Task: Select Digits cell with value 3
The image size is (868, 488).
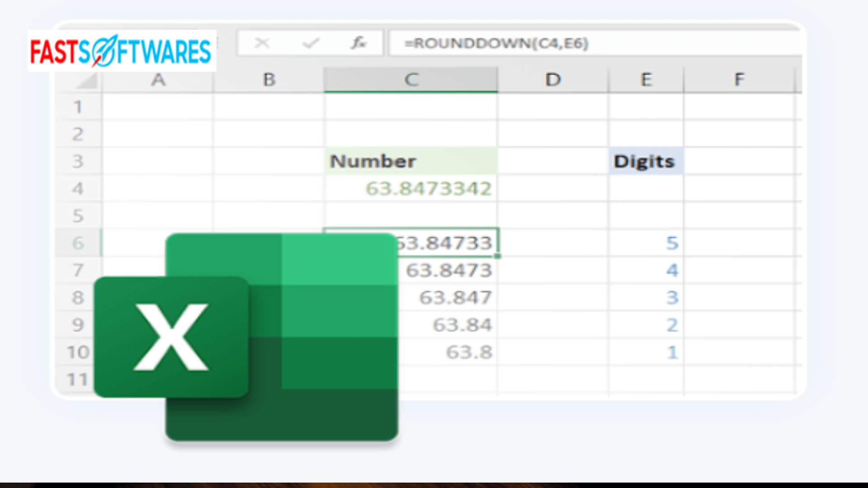Action: [x=646, y=297]
